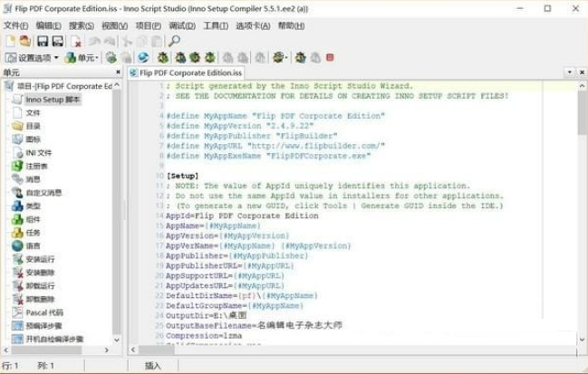Open the 视图(V) menu

click(x=115, y=25)
